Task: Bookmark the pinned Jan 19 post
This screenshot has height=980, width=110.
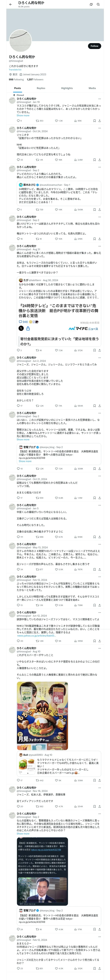Action: pyautogui.click(x=95, y=121)
